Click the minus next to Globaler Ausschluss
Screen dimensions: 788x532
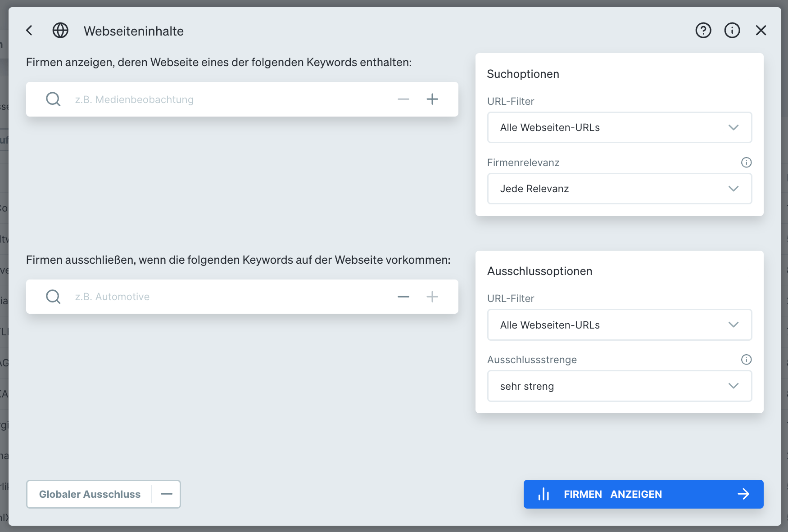tap(167, 494)
